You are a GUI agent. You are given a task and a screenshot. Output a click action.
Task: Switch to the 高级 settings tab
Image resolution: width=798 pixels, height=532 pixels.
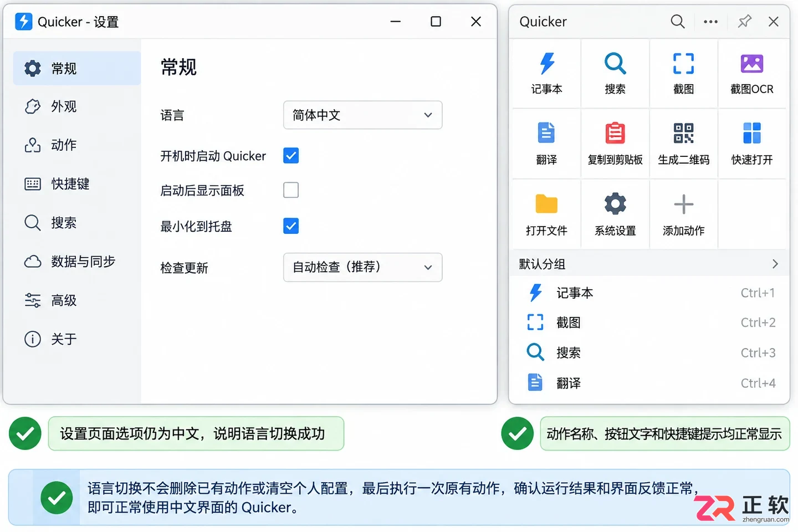[x=77, y=300]
